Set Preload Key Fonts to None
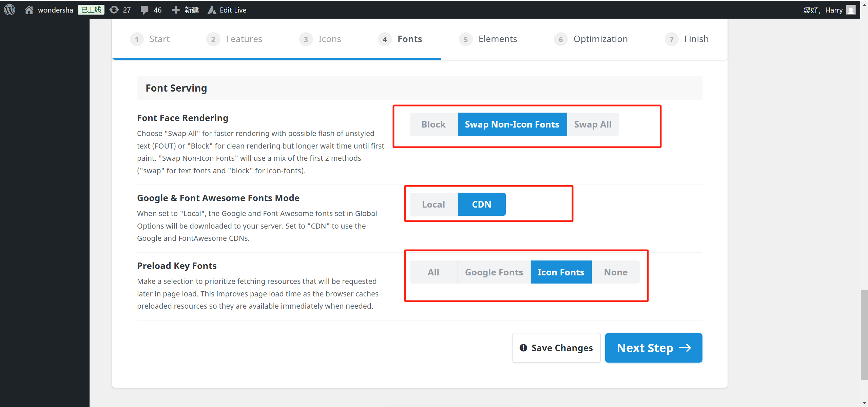The width and height of the screenshot is (868, 407). click(616, 272)
